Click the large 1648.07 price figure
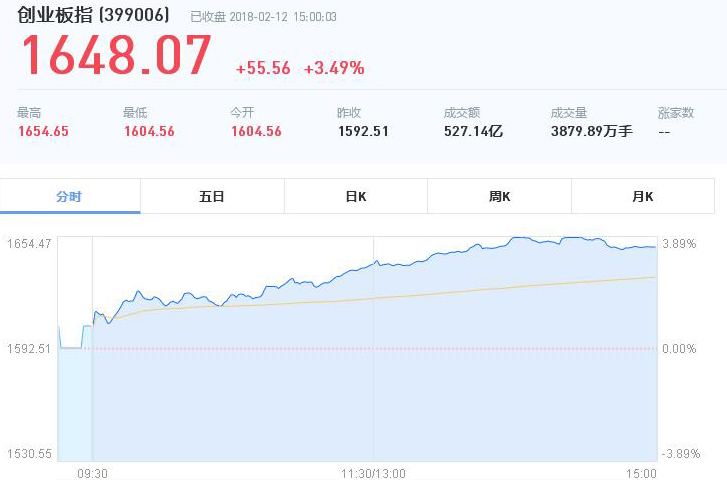This screenshot has width=727, height=480. tap(116, 56)
